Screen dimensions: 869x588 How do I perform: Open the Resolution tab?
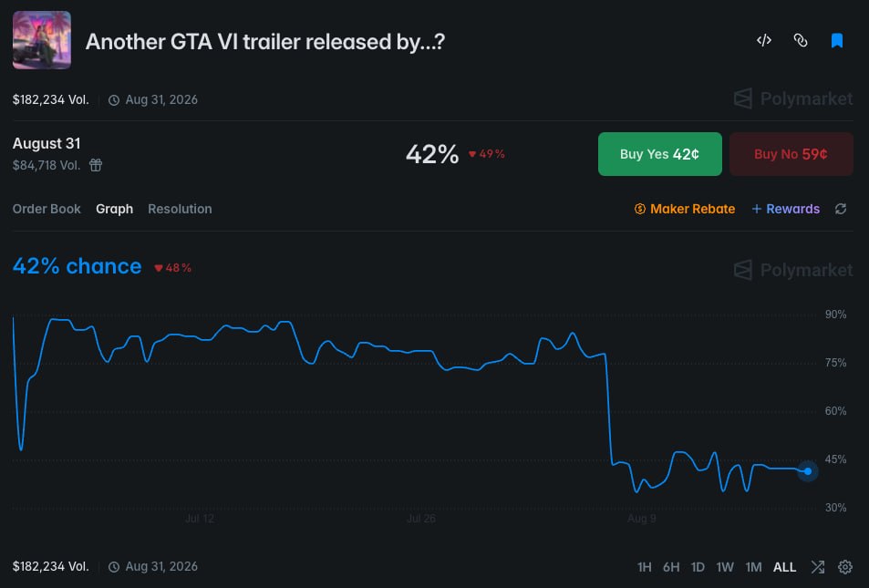point(180,209)
